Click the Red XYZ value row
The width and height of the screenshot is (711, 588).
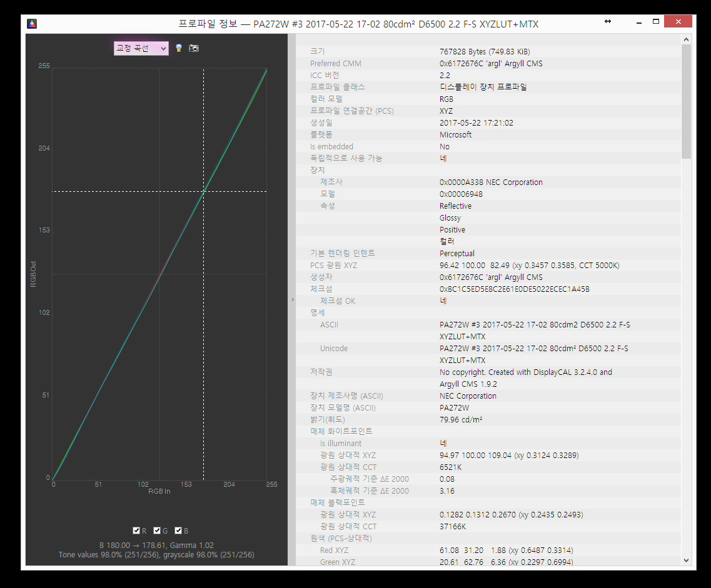(x=488, y=551)
